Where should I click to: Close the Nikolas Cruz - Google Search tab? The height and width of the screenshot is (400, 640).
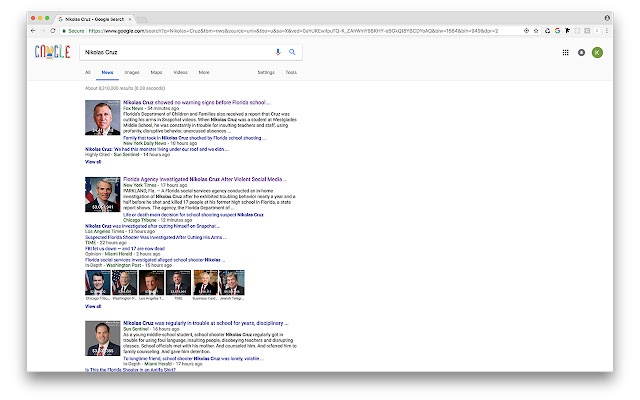click(130, 19)
